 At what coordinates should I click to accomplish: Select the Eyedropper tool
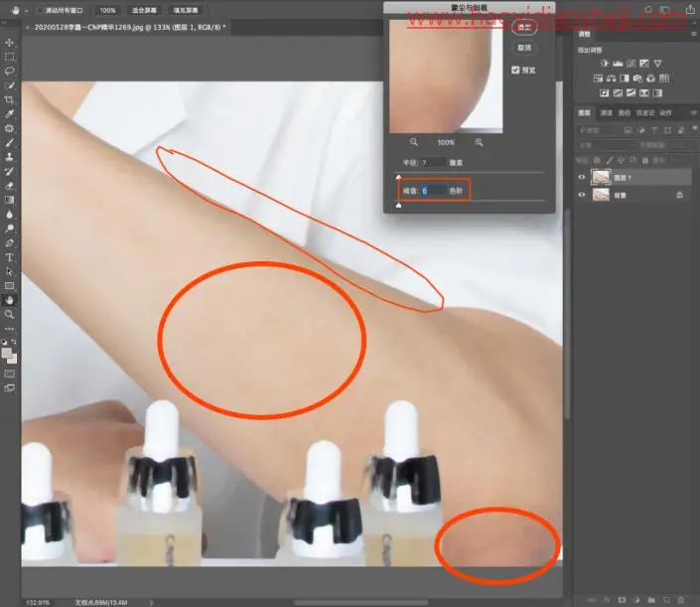(x=9, y=114)
